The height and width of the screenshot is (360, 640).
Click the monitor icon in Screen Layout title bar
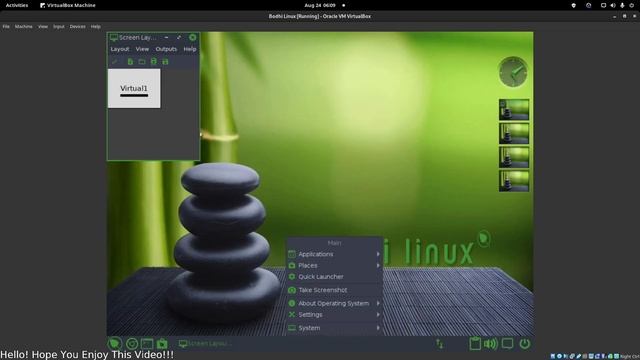click(x=114, y=38)
